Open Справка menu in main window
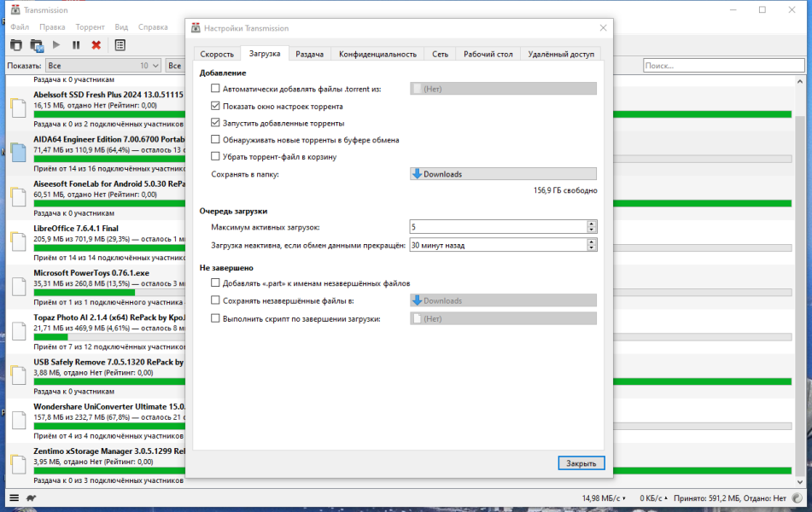The width and height of the screenshot is (812, 512). point(153,27)
